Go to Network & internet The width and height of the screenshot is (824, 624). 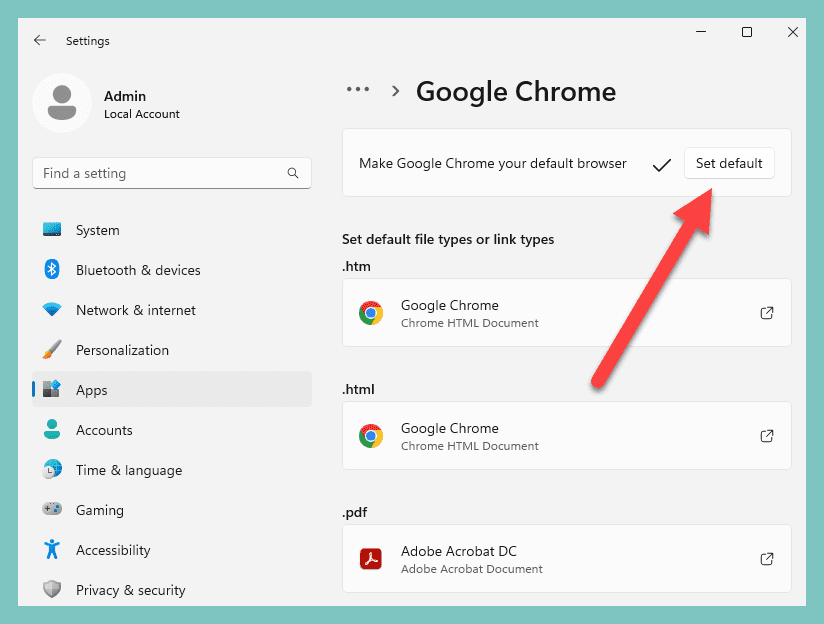pyautogui.click(x=172, y=310)
